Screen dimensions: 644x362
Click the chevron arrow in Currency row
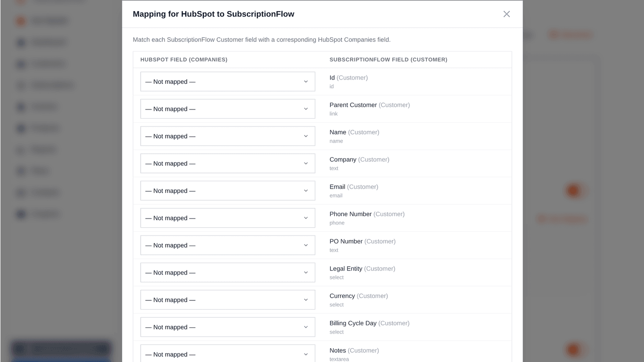[306, 300]
